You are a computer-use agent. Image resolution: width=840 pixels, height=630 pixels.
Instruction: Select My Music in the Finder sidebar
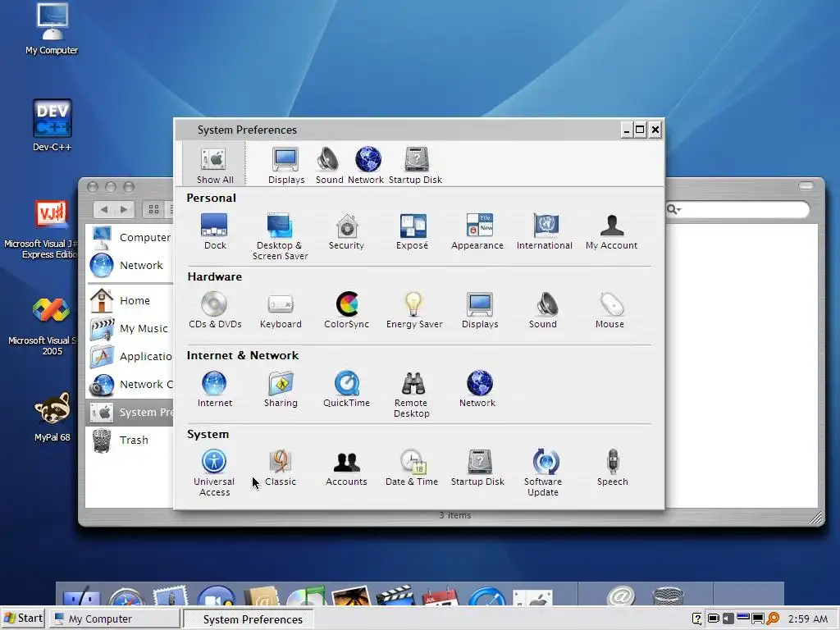click(130, 328)
